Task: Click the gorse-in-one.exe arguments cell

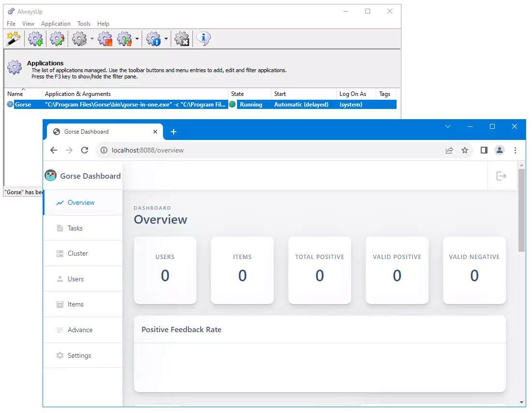Action: (135, 104)
